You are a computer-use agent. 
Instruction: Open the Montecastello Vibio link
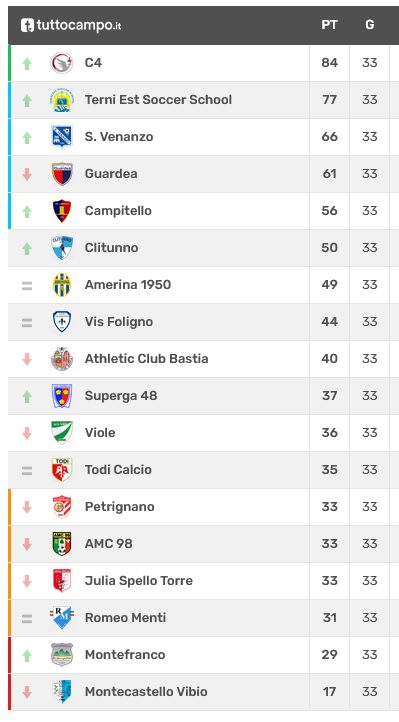146,692
